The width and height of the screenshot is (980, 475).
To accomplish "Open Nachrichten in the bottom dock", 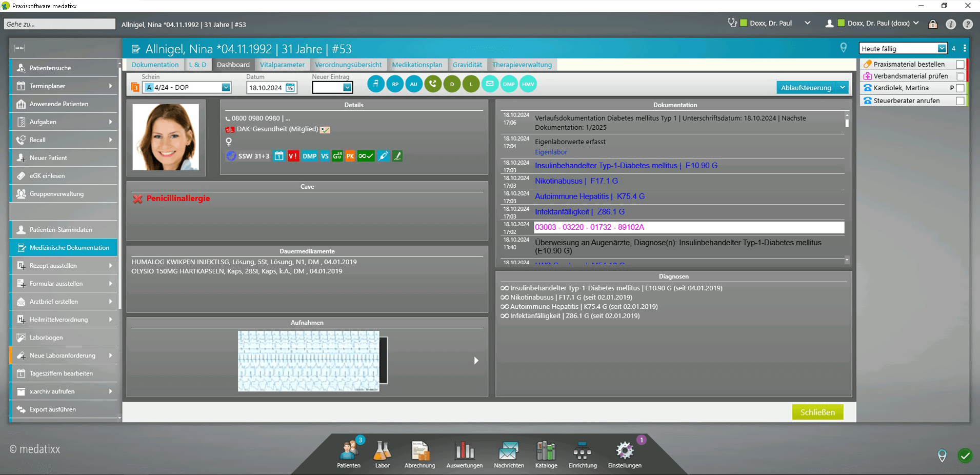I will 509,454.
